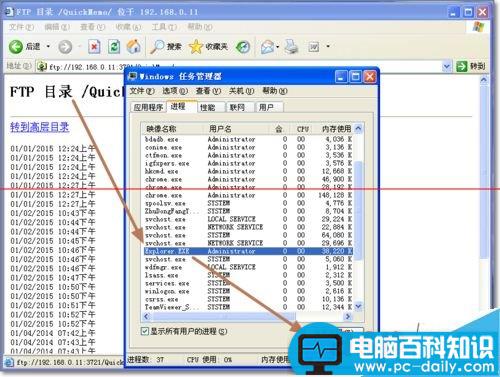This screenshot has height=377, width=500.
Task: Select the igfxpers.exe process row
Action: 248,163
